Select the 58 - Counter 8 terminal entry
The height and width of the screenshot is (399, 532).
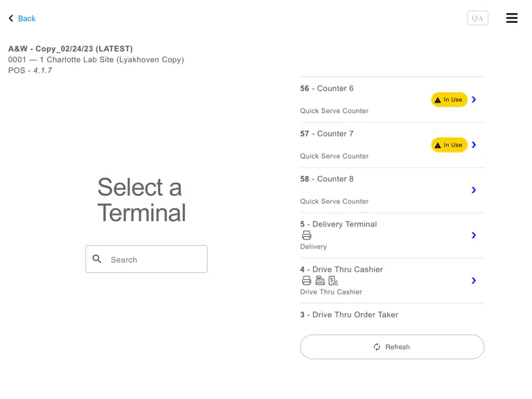[392, 190]
